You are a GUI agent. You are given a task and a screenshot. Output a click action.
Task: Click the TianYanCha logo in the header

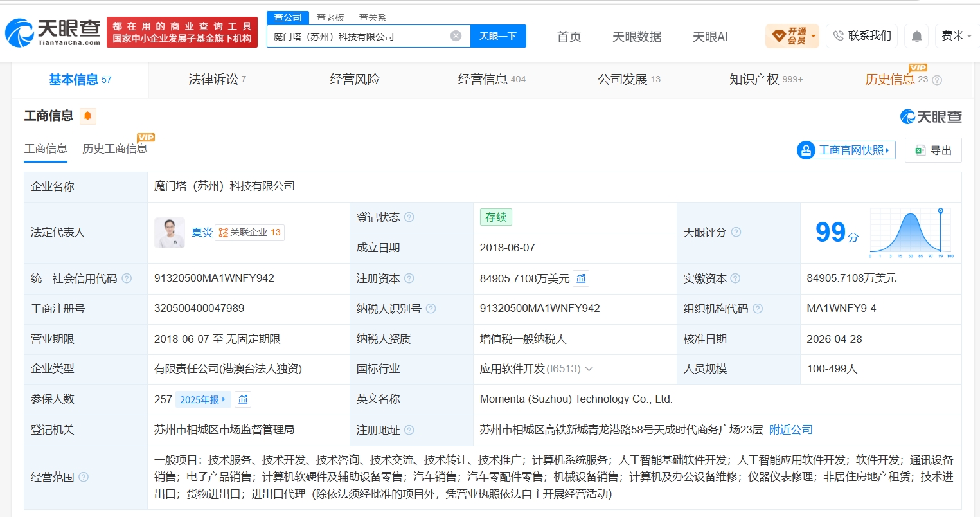click(53, 32)
